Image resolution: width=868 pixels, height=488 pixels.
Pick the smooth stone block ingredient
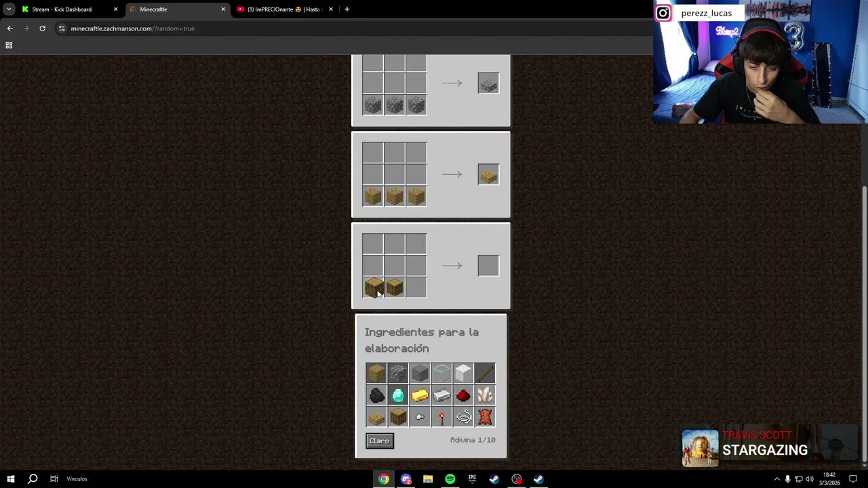[x=420, y=373]
